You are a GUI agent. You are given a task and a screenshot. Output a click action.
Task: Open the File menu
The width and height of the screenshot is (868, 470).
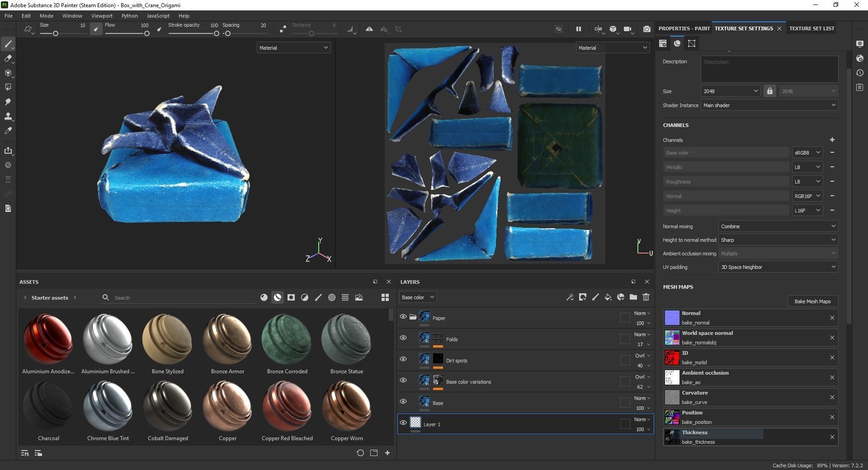click(8, 15)
